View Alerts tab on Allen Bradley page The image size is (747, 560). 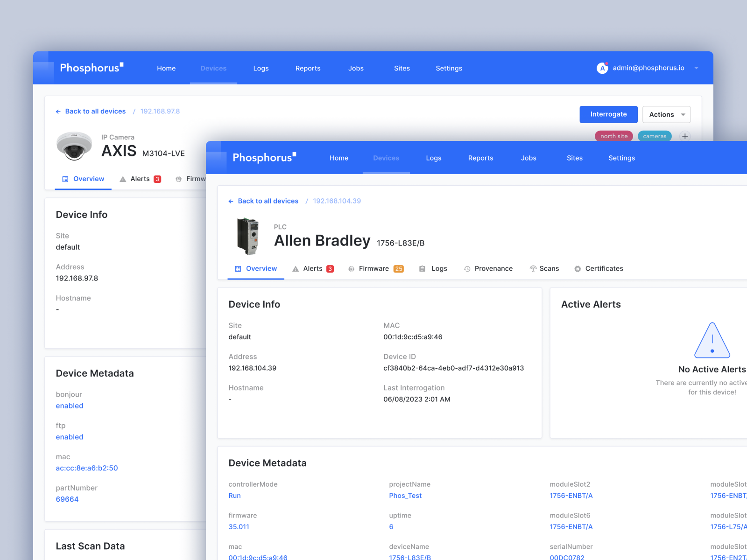coord(313,269)
